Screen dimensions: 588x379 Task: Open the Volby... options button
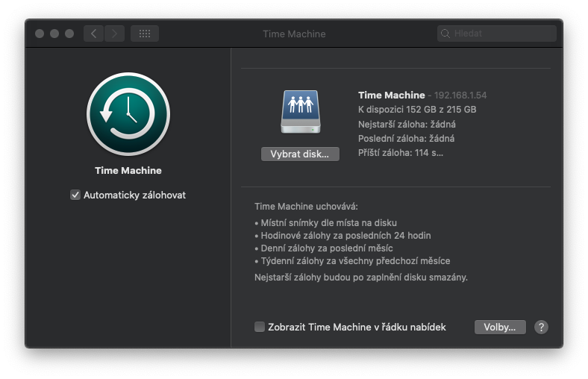tap(500, 327)
